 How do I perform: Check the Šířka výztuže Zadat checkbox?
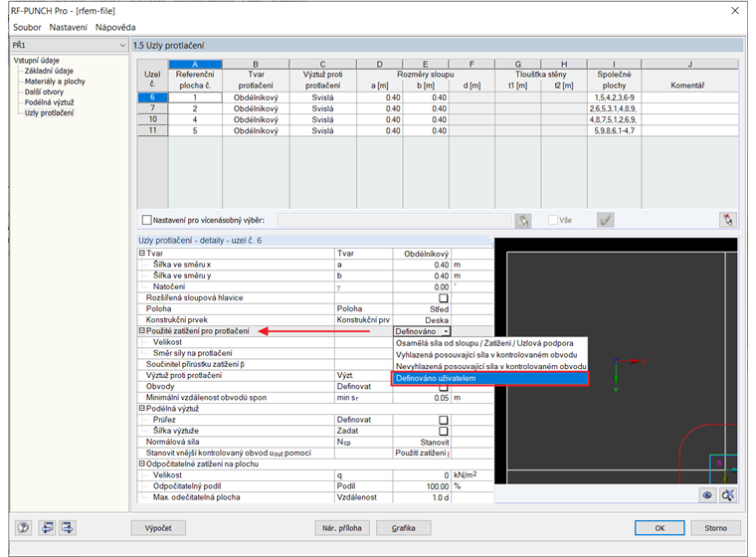point(444,431)
